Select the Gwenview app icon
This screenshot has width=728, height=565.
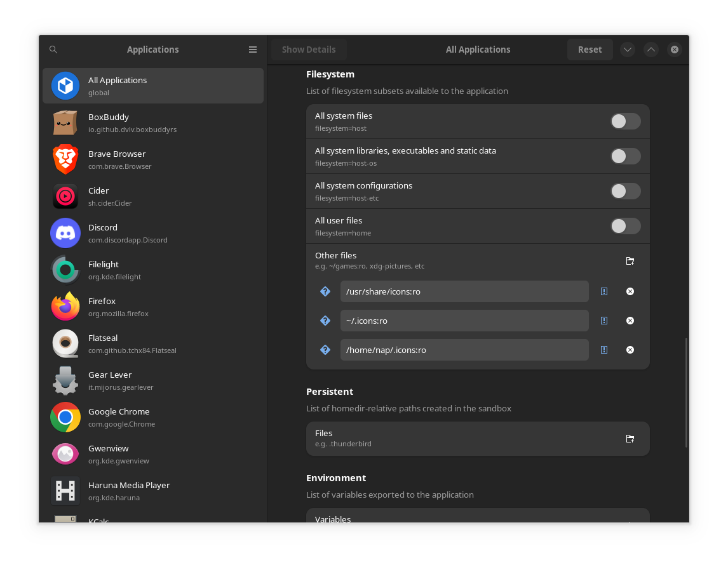pyautogui.click(x=65, y=454)
